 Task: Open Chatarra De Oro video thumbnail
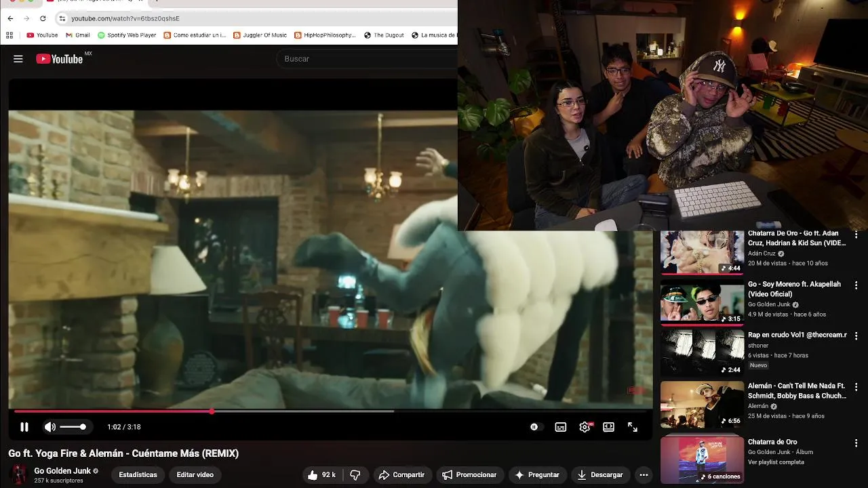point(702,253)
